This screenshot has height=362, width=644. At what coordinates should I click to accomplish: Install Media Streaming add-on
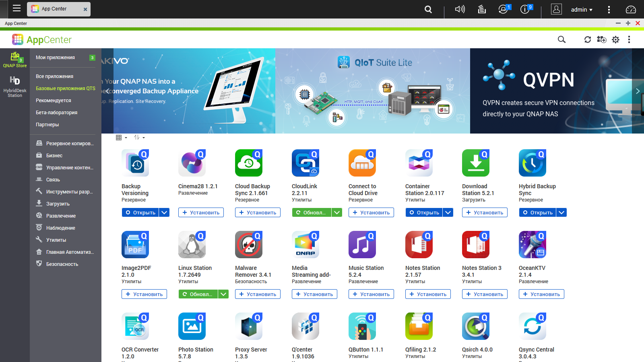pyautogui.click(x=314, y=294)
